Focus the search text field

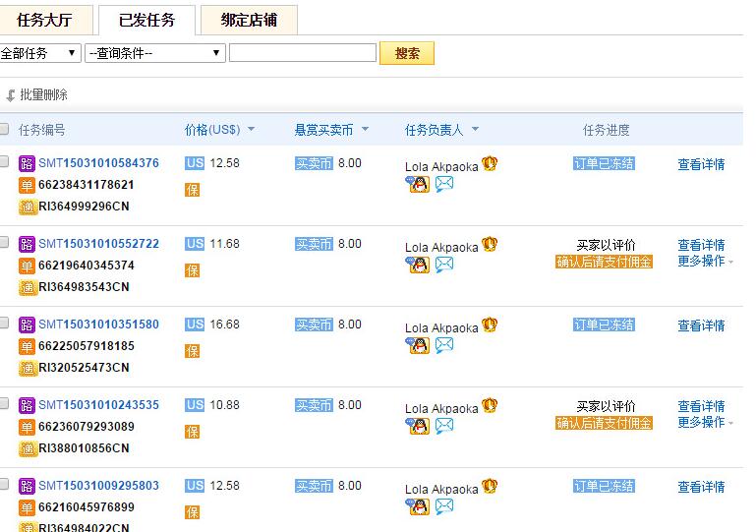(303, 52)
